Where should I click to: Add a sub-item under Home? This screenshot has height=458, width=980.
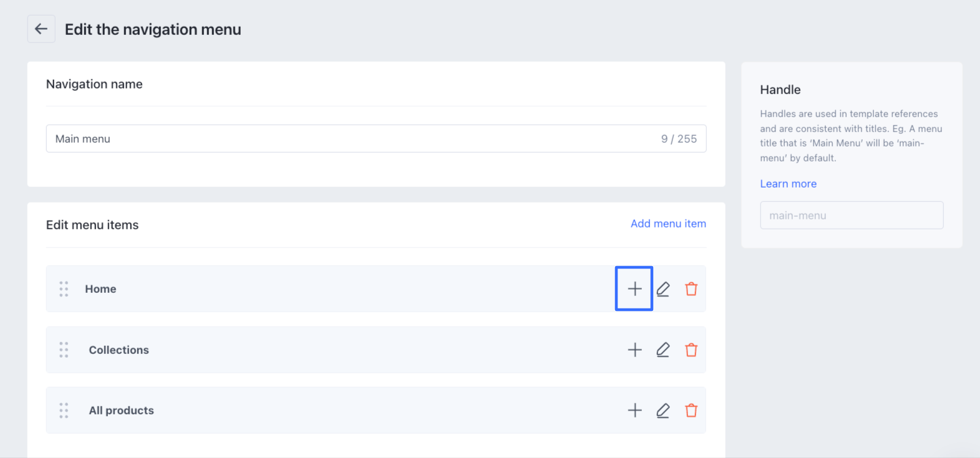click(634, 289)
